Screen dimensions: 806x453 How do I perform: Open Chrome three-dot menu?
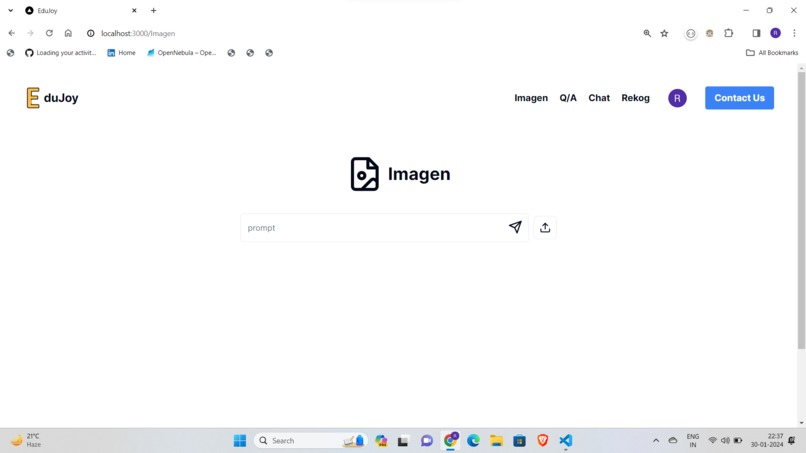pos(794,33)
